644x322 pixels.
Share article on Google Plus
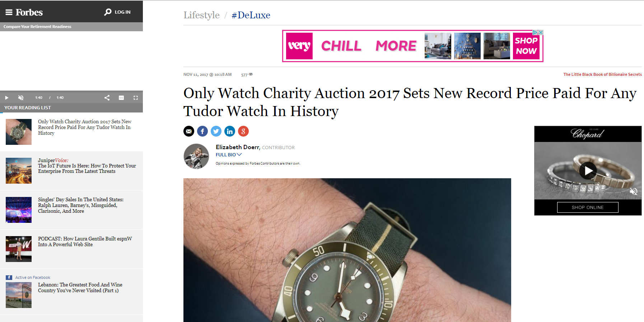pyautogui.click(x=243, y=131)
